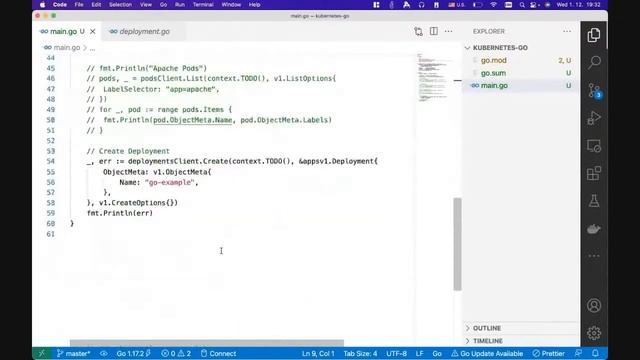Open the Apple menu
The width and height of the screenshot is (640, 360).
[42, 5]
